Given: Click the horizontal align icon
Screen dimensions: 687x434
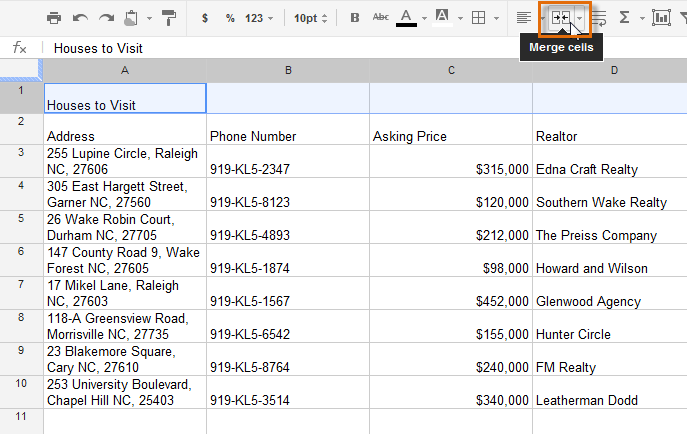Looking at the screenshot, I should pos(524,18).
